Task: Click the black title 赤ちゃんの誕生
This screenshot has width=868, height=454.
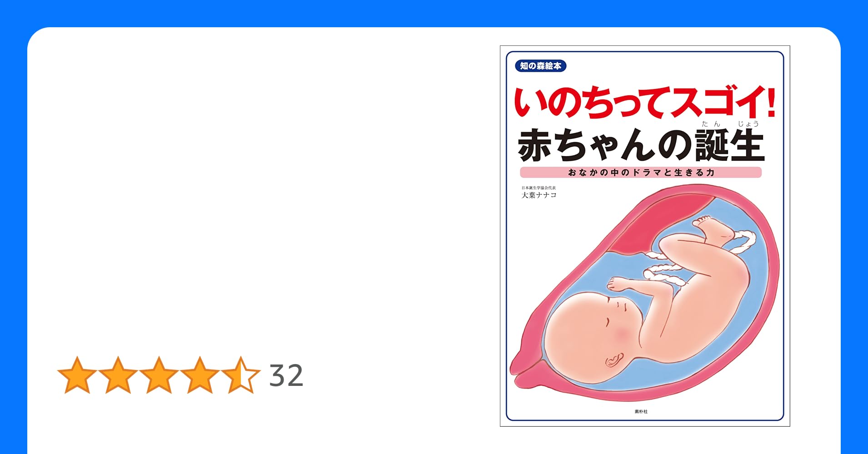Action: click(641, 145)
